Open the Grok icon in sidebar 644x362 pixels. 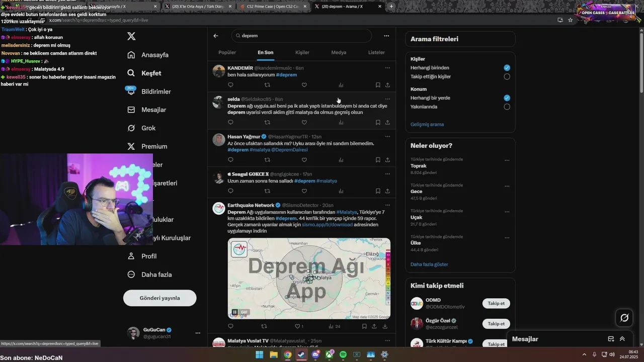[x=131, y=128]
